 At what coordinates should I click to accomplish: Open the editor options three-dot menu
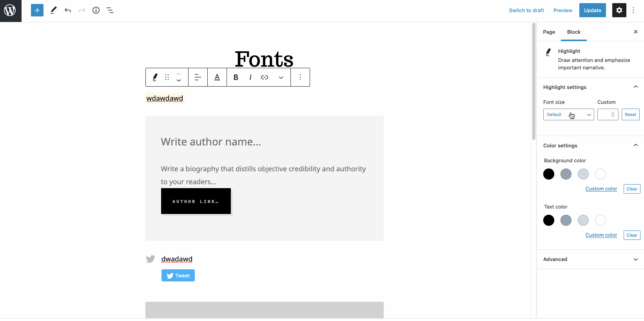point(633,10)
